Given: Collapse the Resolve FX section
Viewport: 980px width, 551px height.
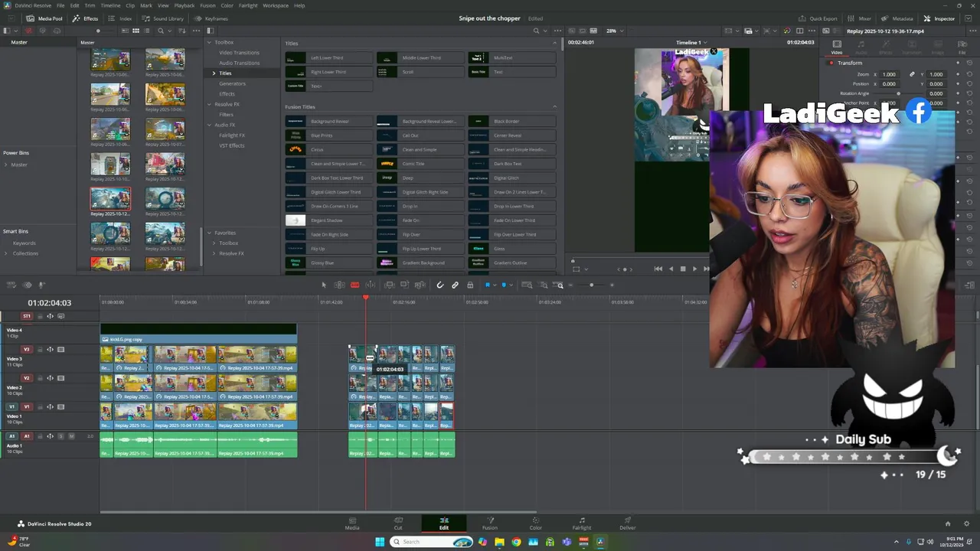Looking at the screenshot, I should 209,104.
